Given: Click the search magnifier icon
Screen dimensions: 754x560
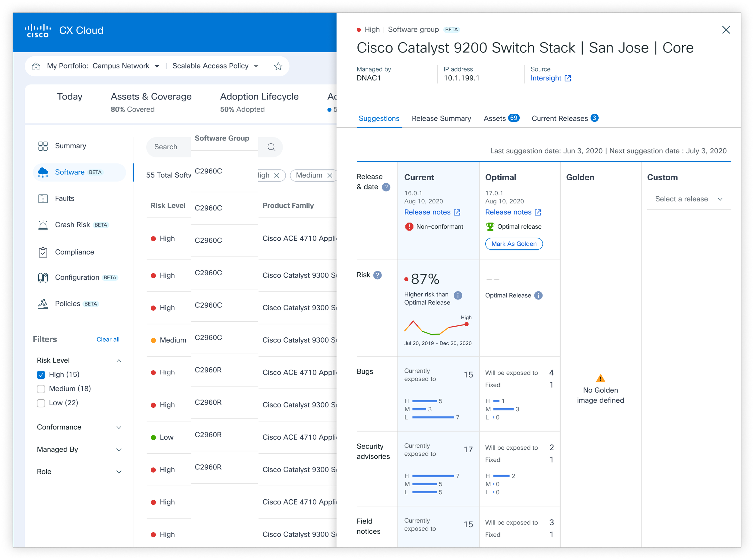Looking at the screenshot, I should [271, 147].
